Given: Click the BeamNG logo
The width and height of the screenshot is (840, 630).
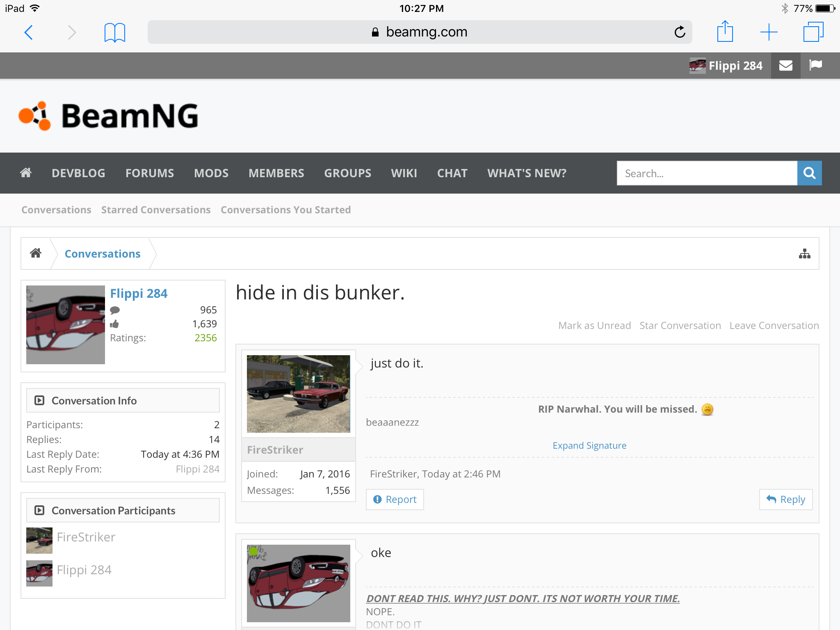Looking at the screenshot, I should tap(109, 116).
